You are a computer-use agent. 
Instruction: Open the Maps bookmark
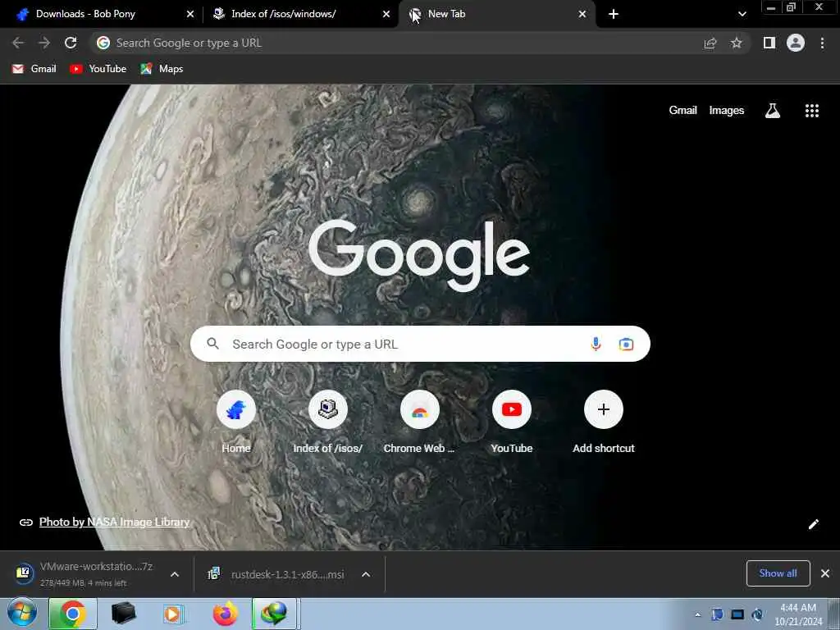coord(162,69)
